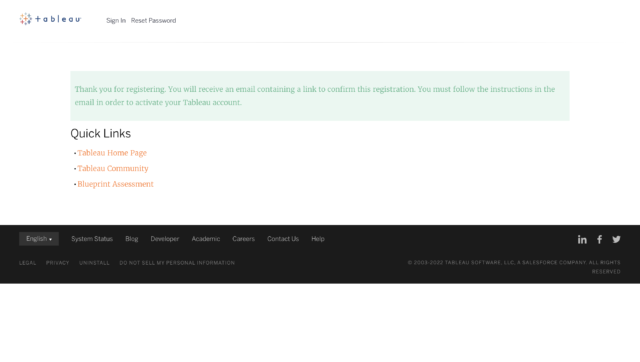This screenshot has height=362, width=640.
Task: Go to Developer footer link
Action: point(164,239)
